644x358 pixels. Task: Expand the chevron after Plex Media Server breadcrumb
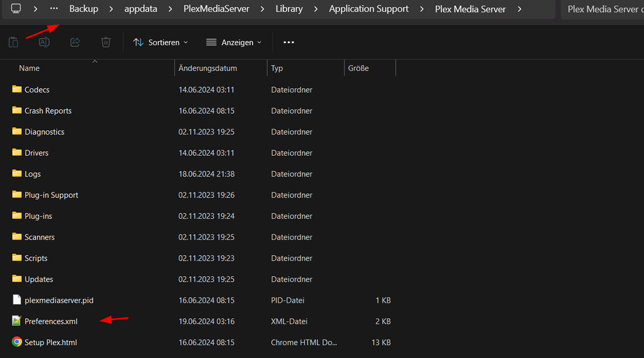point(520,9)
